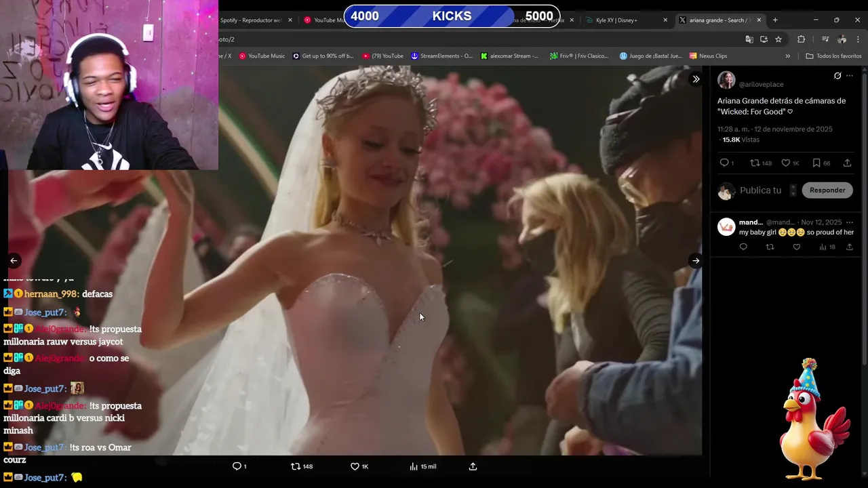Close the Spotify tab

click(290, 20)
